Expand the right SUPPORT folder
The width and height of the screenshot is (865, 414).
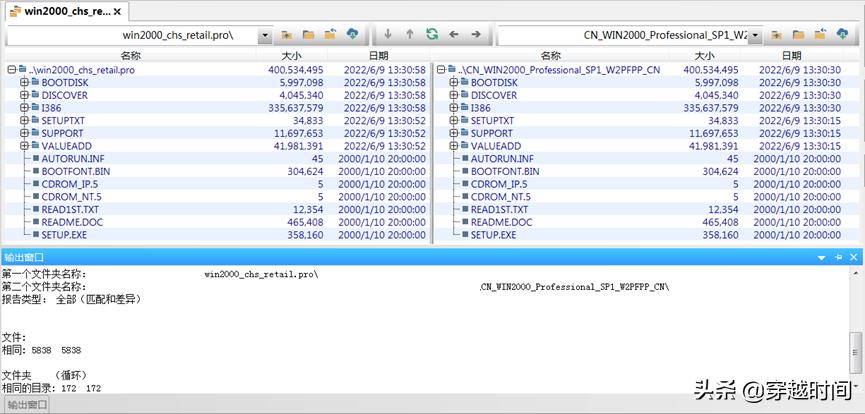[453, 134]
